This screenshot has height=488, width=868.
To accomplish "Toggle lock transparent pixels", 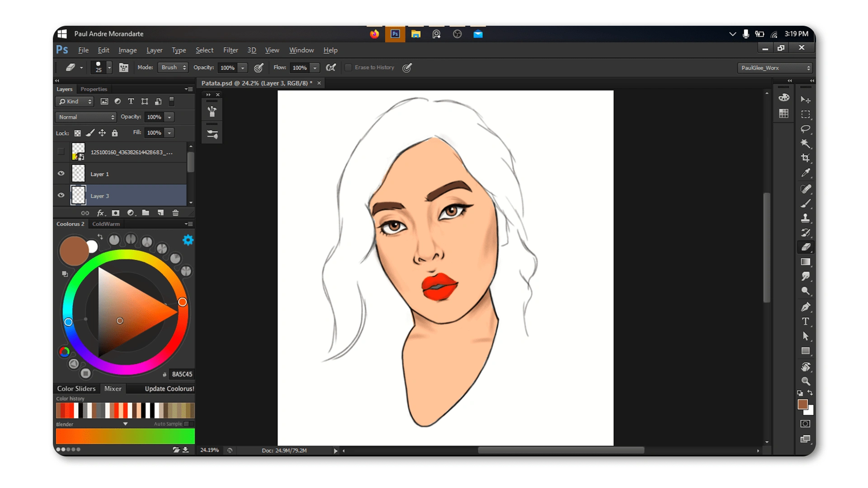I will click(78, 133).
